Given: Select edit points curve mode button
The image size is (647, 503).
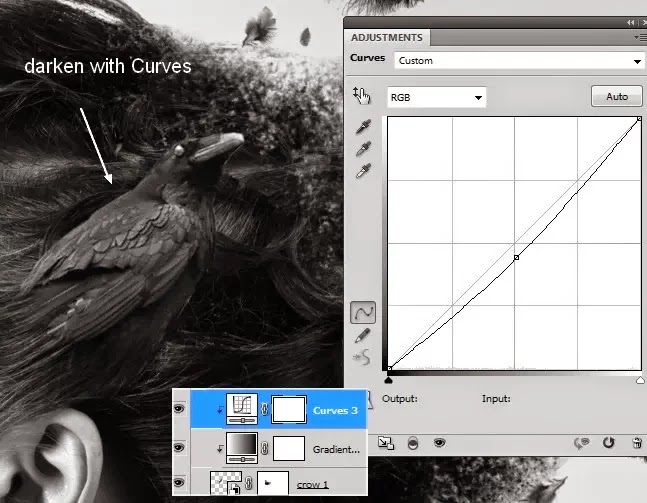Looking at the screenshot, I should point(363,312).
